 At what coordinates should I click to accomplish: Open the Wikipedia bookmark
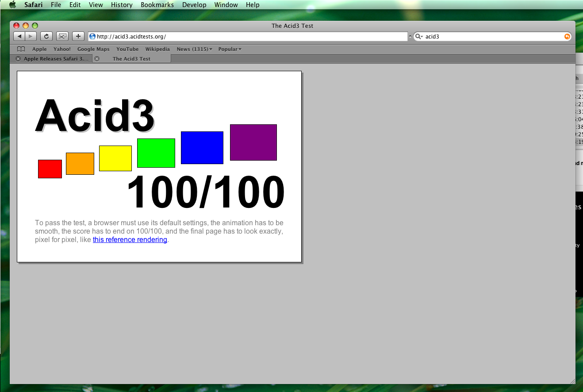coord(157,49)
